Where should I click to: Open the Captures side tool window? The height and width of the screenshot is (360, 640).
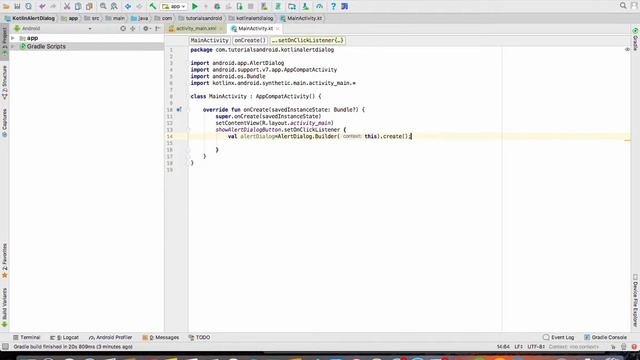coord(4,122)
